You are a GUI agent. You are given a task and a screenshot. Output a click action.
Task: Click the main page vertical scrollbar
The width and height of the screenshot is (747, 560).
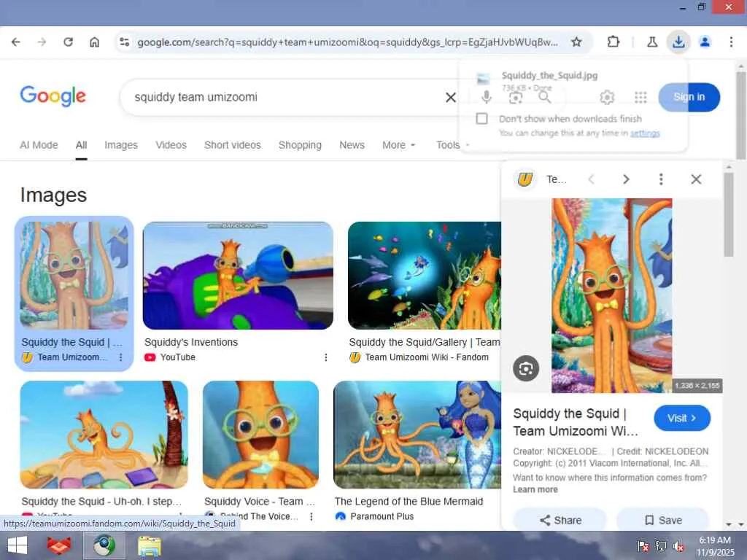[x=741, y=115]
